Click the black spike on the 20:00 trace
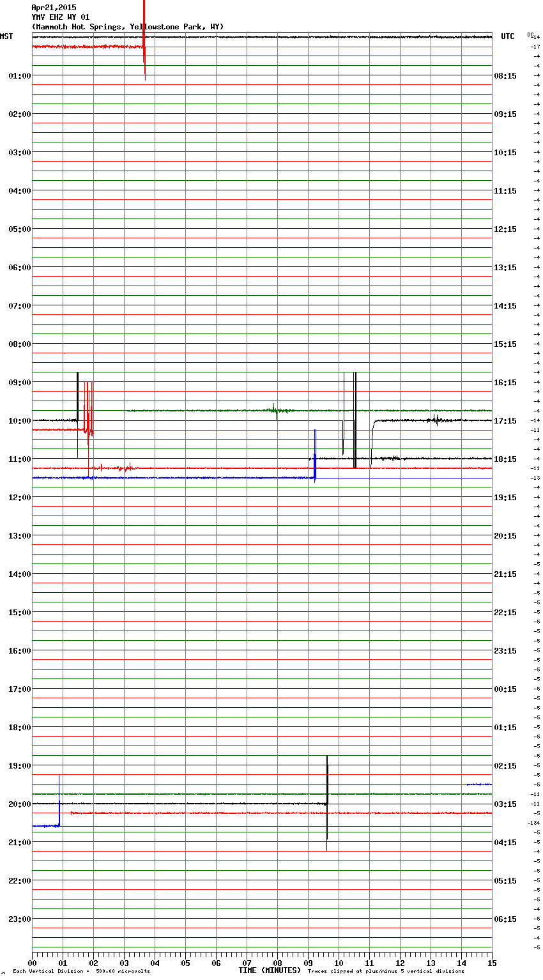543x980 pixels. 327,802
